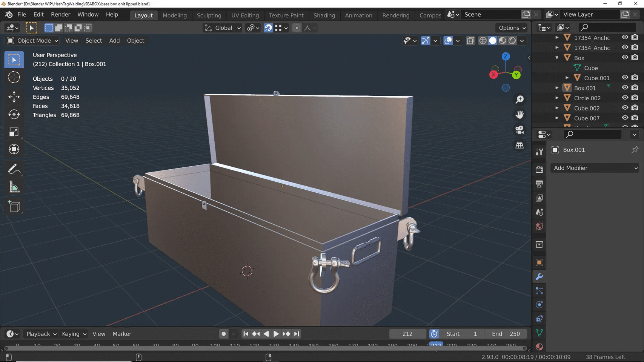Jump to the first frame
The image size is (644, 362).
(246, 334)
